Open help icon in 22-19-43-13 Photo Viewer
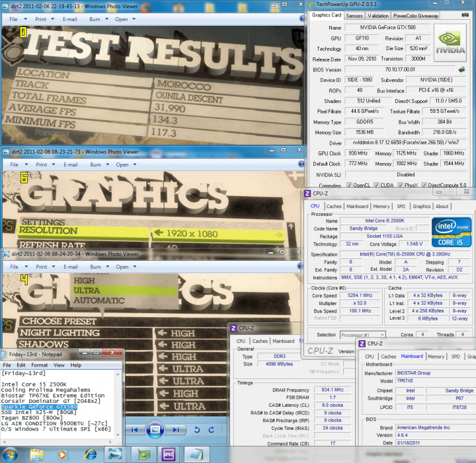 pyautogui.click(x=301, y=18)
